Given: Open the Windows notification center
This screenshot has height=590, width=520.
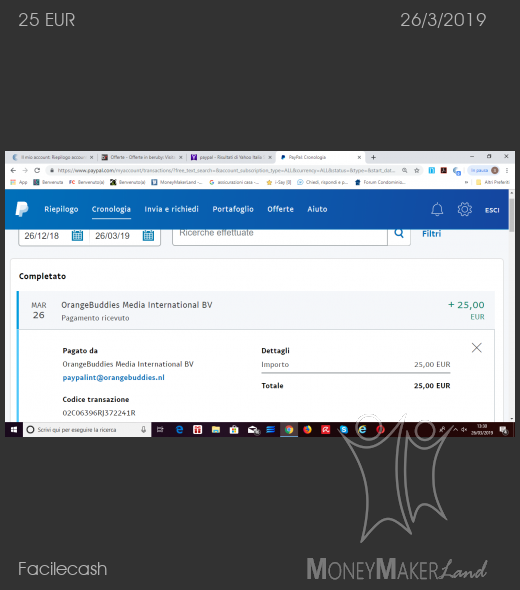Looking at the screenshot, I should [503, 430].
